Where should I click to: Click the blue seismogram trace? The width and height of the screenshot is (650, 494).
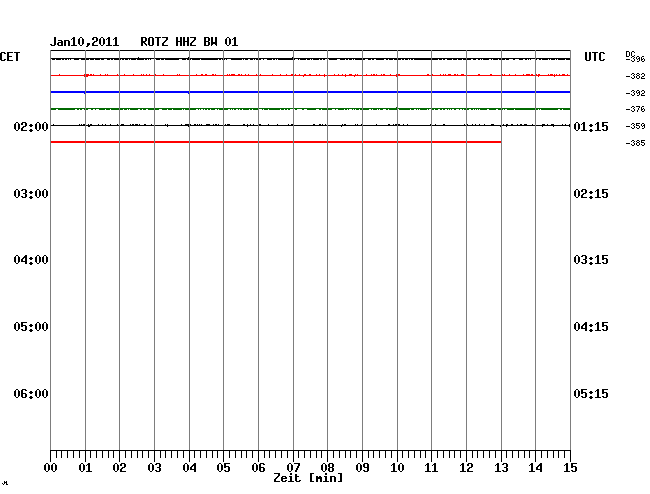[x=310, y=92]
